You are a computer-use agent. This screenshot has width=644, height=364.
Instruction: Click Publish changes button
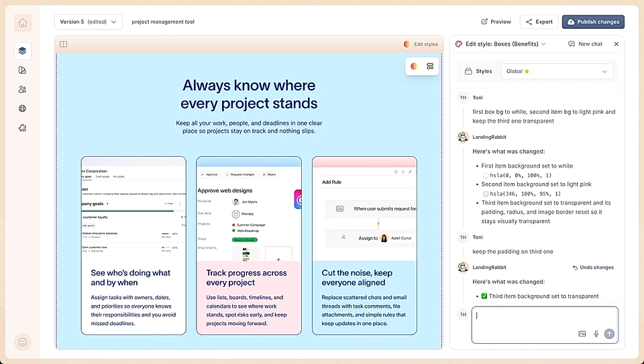click(593, 21)
